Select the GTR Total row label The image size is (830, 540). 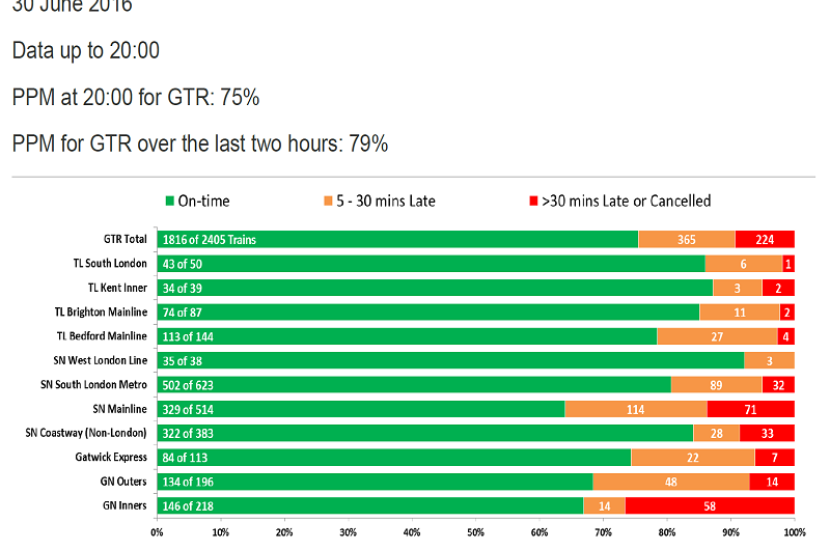click(x=125, y=239)
